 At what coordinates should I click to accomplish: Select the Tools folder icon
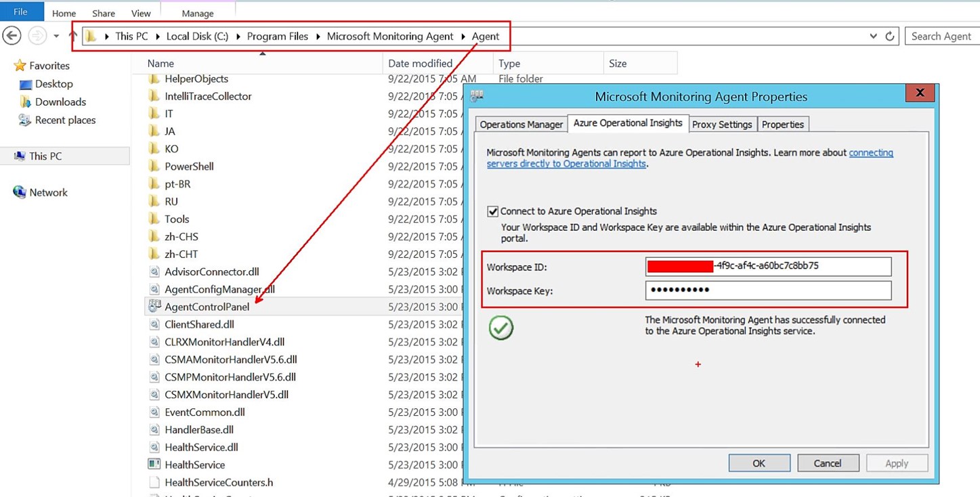154,219
